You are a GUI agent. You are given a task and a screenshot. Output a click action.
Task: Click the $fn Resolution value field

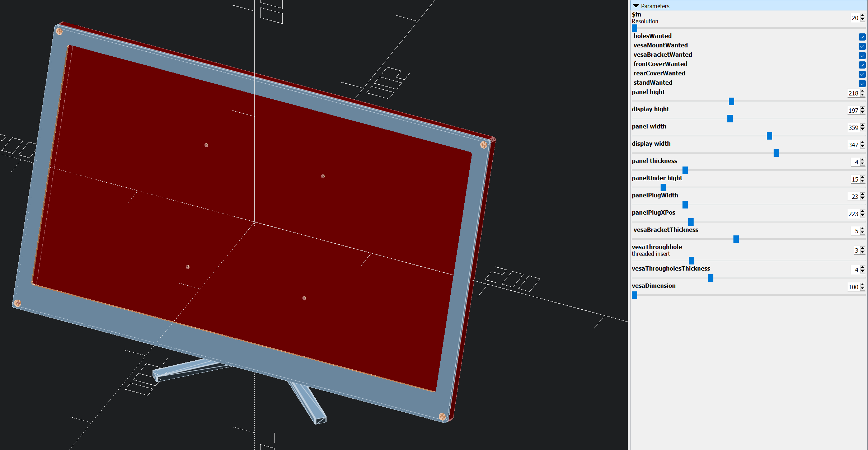(855, 18)
